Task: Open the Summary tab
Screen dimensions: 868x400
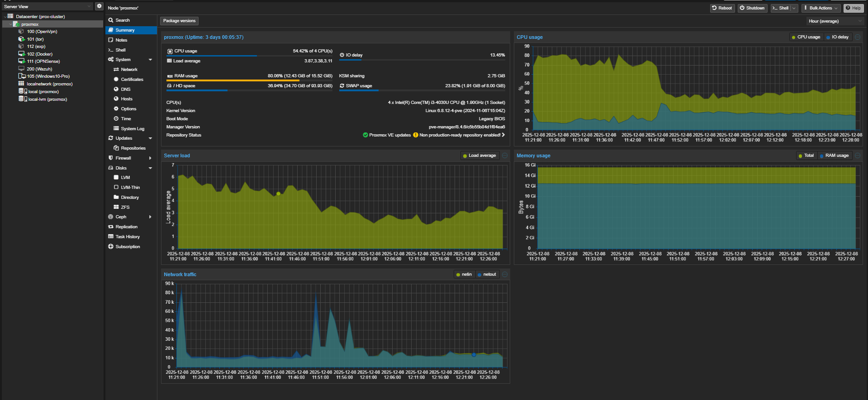Action: coord(125,30)
